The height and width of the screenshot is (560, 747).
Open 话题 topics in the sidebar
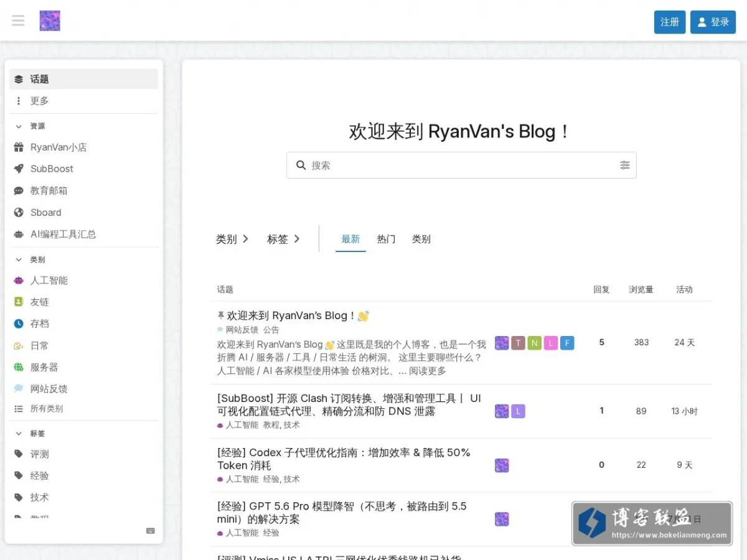(x=83, y=79)
